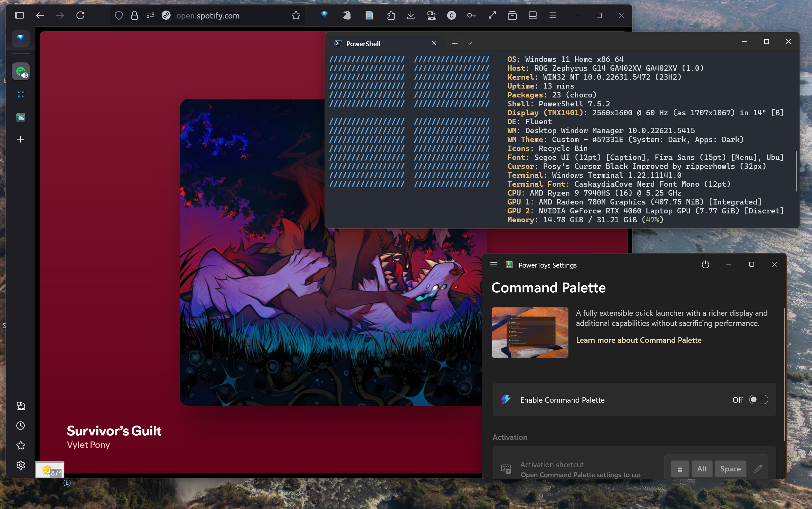This screenshot has width=812, height=509.
Task: Bookmark this page with the star icon
Action: (x=296, y=16)
